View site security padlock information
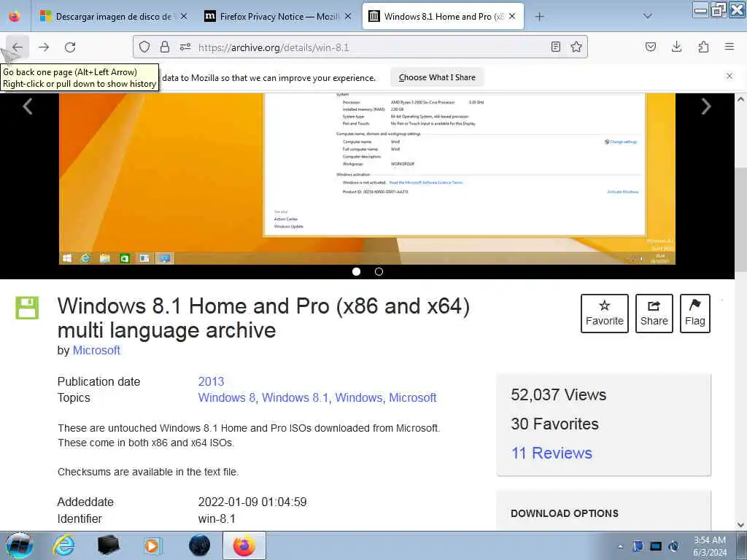The width and height of the screenshot is (747, 560). (165, 47)
